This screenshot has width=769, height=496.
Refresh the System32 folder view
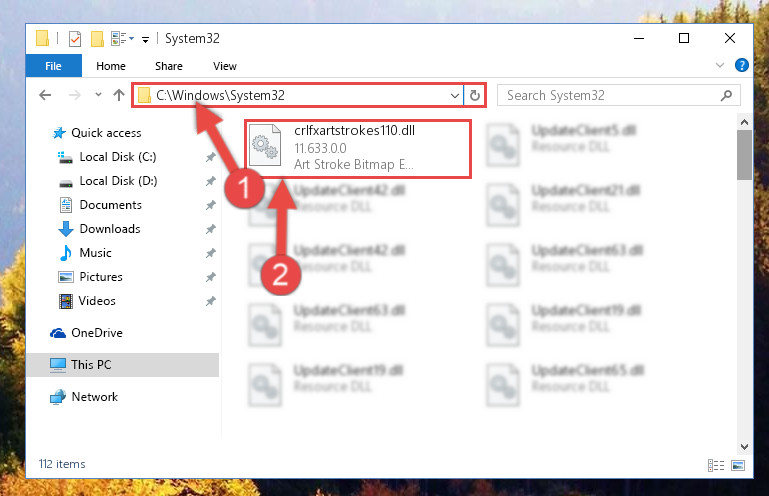[x=474, y=95]
